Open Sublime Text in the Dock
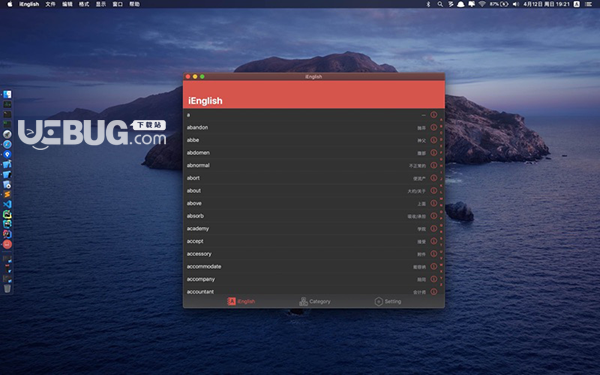Viewport: 600px width, 375px height. [x=7, y=194]
